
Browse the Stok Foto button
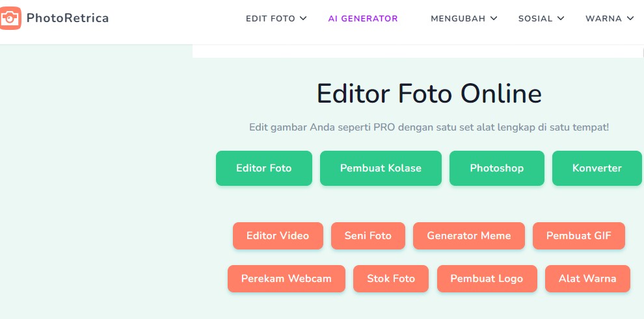coord(391,279)
